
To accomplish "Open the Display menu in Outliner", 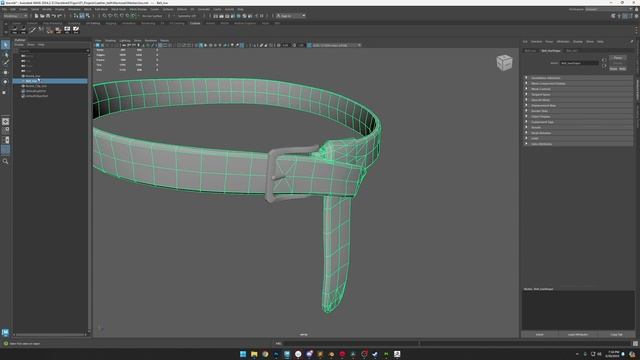I will 19,44.
